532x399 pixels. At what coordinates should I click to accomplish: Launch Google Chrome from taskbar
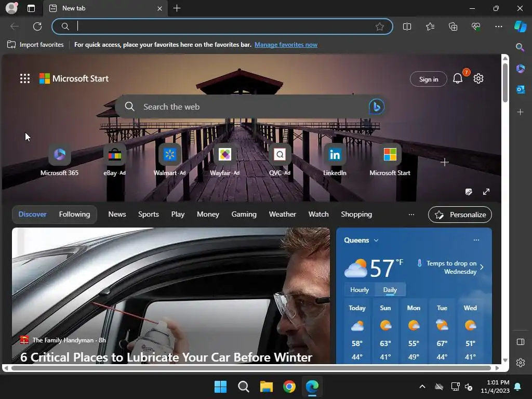point(289,387)
